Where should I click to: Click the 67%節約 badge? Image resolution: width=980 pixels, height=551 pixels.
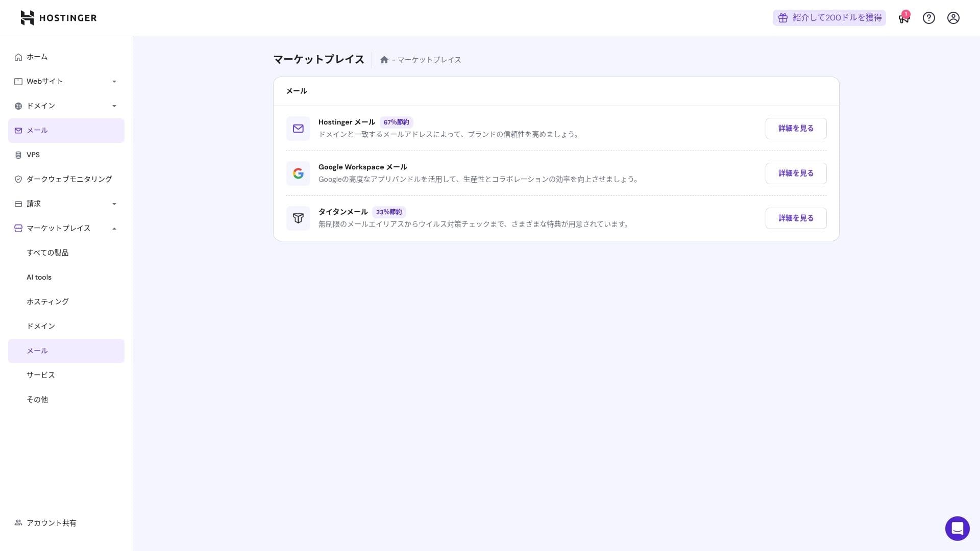(396, 122)
